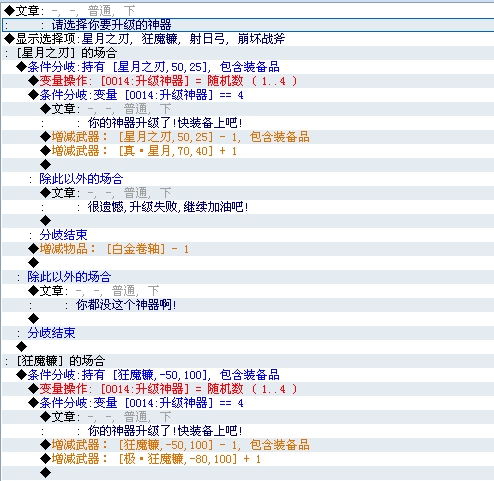The width and height of the screenshot is (494, 481).
Task: Select 增减武器 [狂魔镰,-50,100] - 1 row
Action: pos(248,445)
